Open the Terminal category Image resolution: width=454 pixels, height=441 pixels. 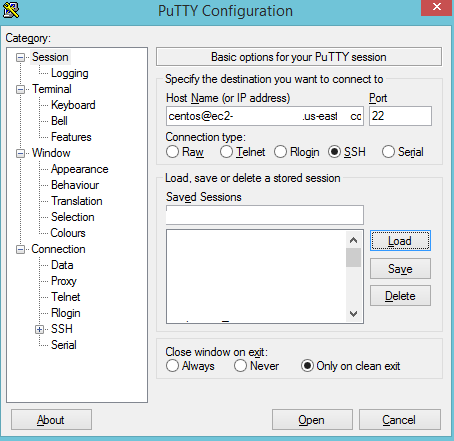point(52,89)
